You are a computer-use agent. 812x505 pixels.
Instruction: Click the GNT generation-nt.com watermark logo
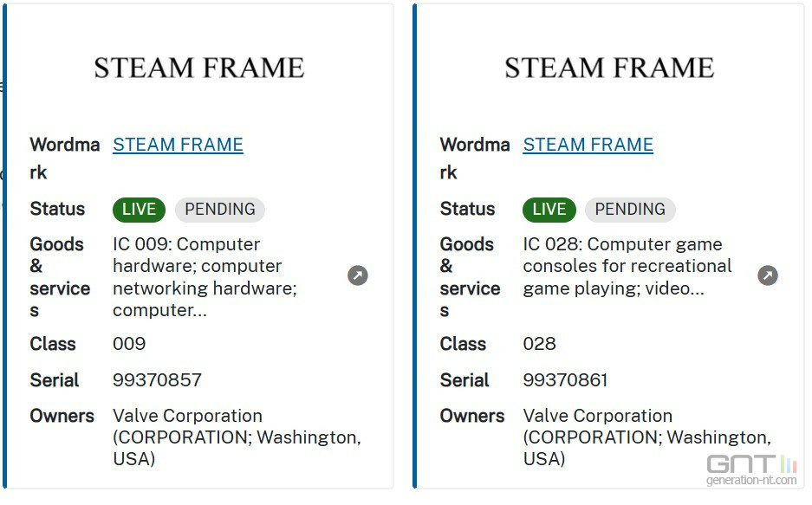pos(751,469)
